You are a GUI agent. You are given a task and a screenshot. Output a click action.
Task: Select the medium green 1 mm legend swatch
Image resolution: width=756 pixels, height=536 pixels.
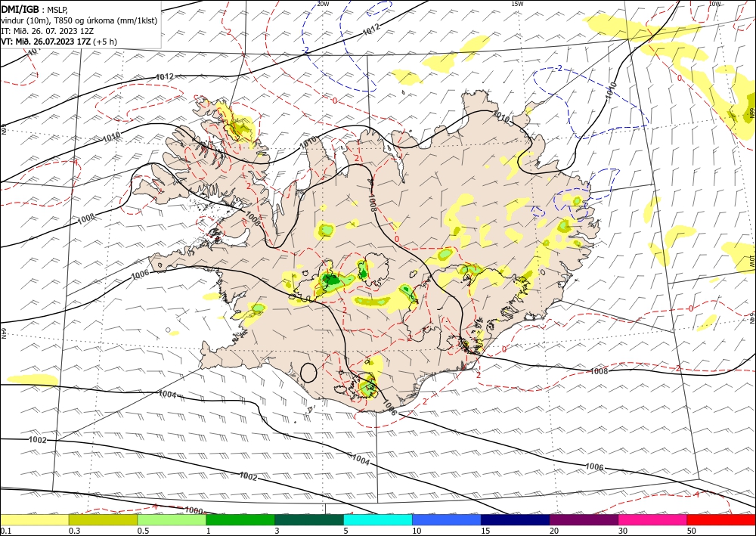pos(240,519)
